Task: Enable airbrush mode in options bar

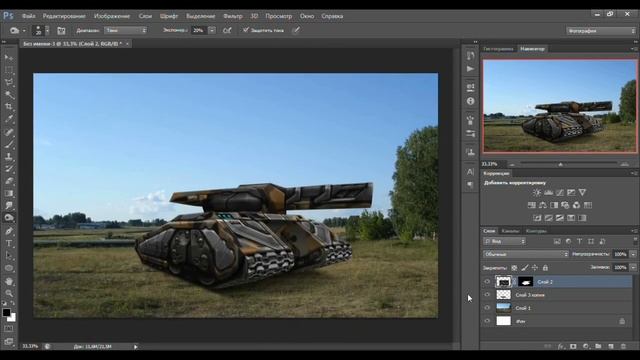Action: pos(227,30)
